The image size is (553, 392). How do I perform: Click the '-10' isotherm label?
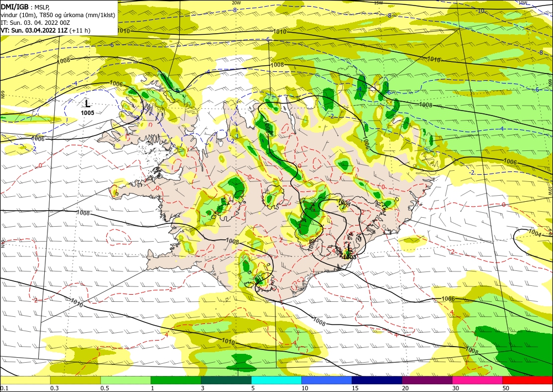[x=481, y=11]
